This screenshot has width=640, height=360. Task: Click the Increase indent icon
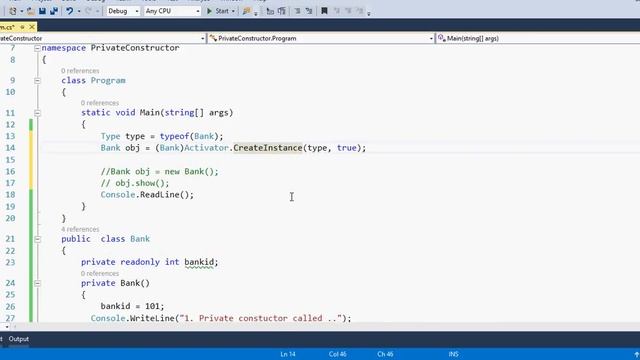coord(309,11)
